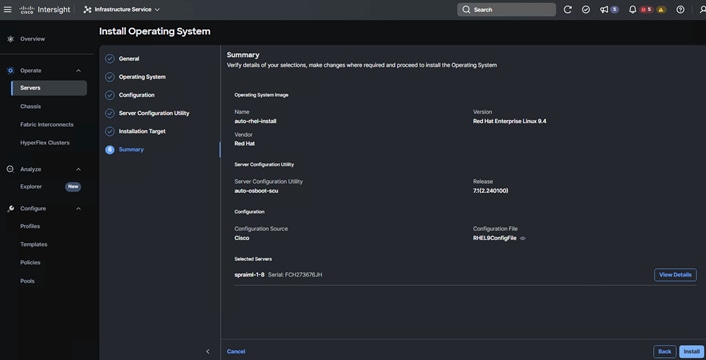The width and height of the screenshot is (706, 360).
Task: Click the auto-osboot-scu utility name
Action: [256, 191]
